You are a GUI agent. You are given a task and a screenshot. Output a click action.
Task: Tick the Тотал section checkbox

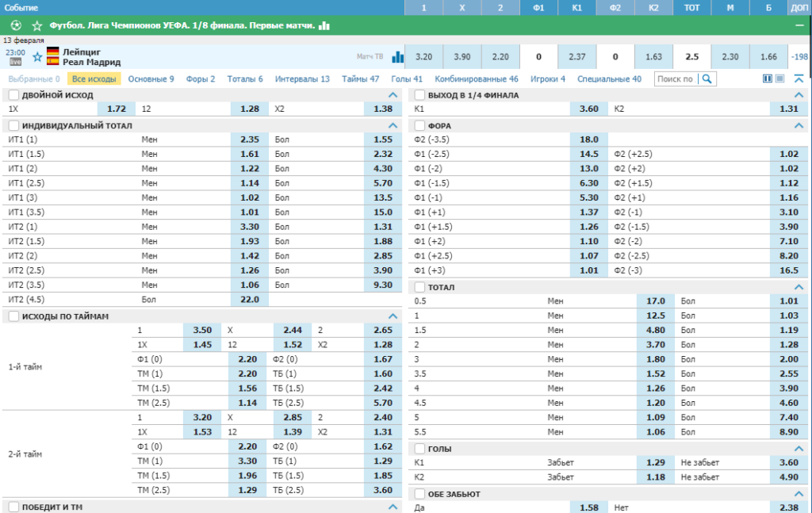420,287
